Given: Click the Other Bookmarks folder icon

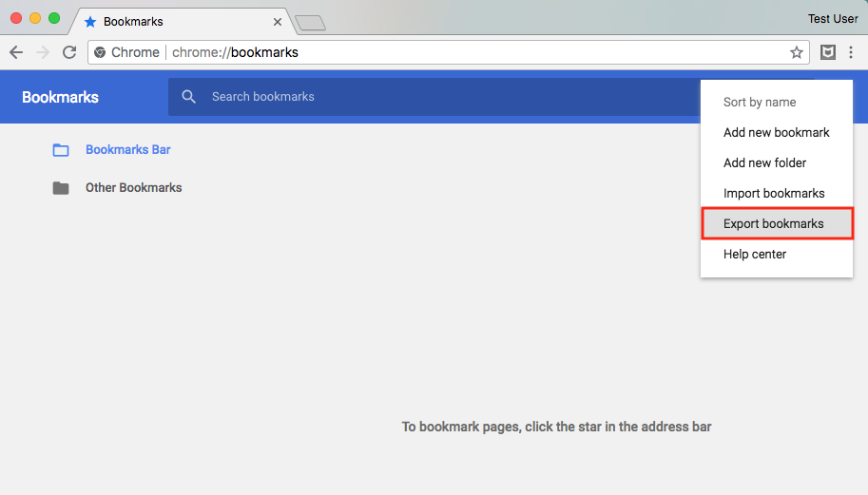Looking at the screenshot, I should pos(61,188).
